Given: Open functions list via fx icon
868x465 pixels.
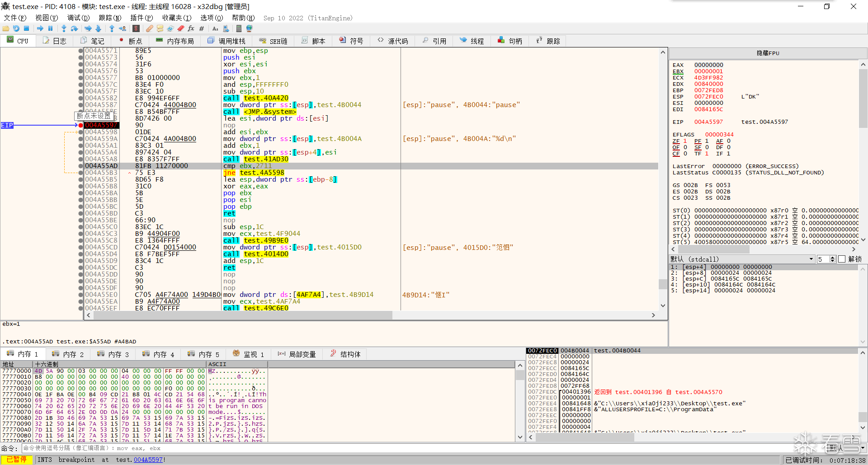Looking at the screenshot, I should coord(191,28).
